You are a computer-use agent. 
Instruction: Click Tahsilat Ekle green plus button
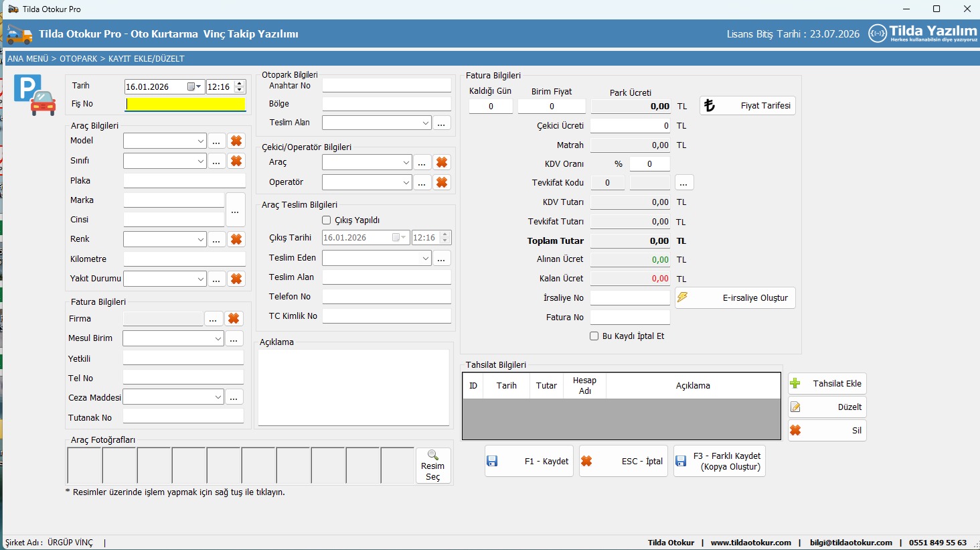pos(827,384)
